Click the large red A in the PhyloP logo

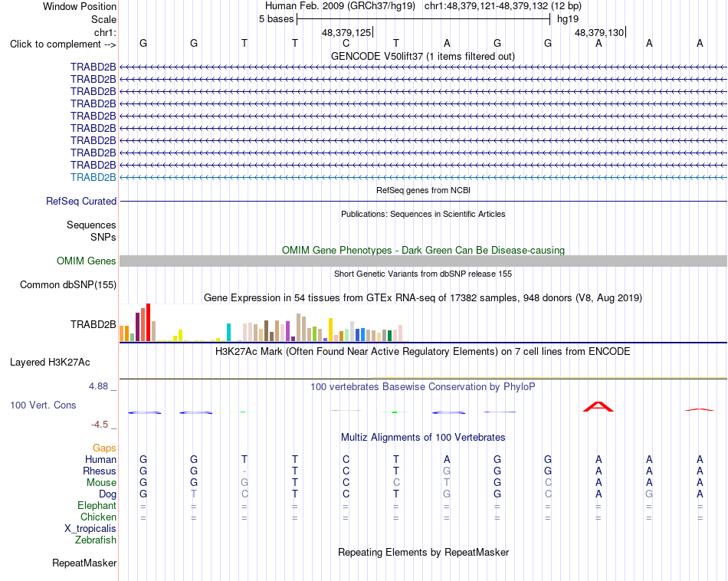pyautogui.click(x=598, y=407)
